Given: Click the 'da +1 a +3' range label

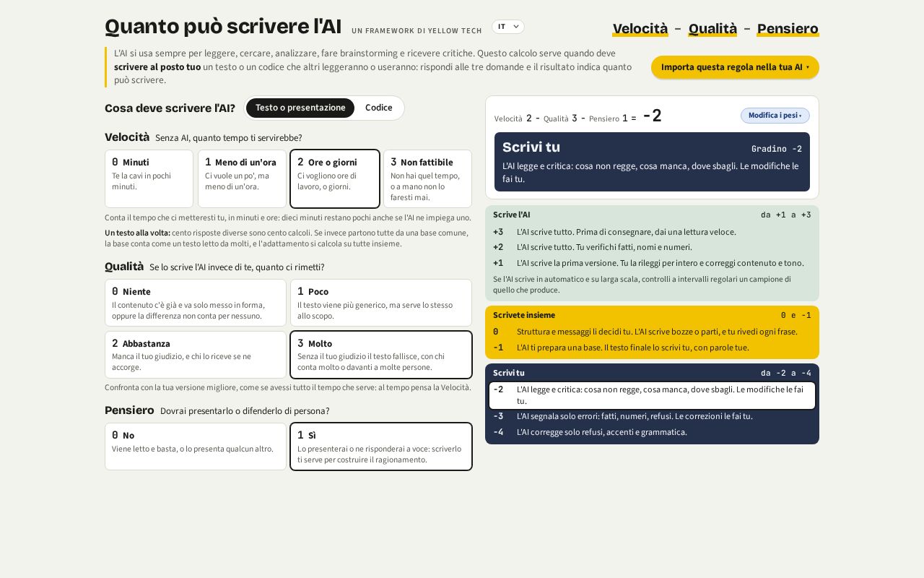Looking at the screenshot, I should click(786, 215).
